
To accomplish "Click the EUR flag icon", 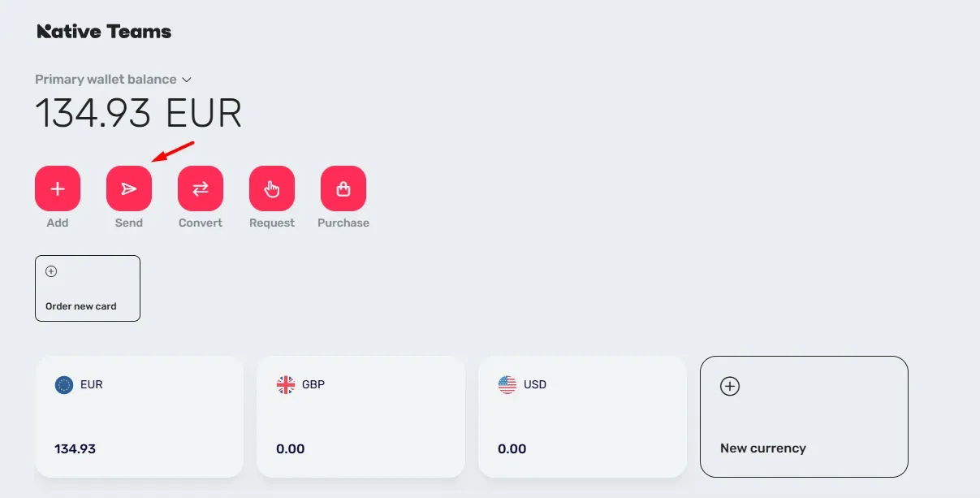I will coord(64,384).
